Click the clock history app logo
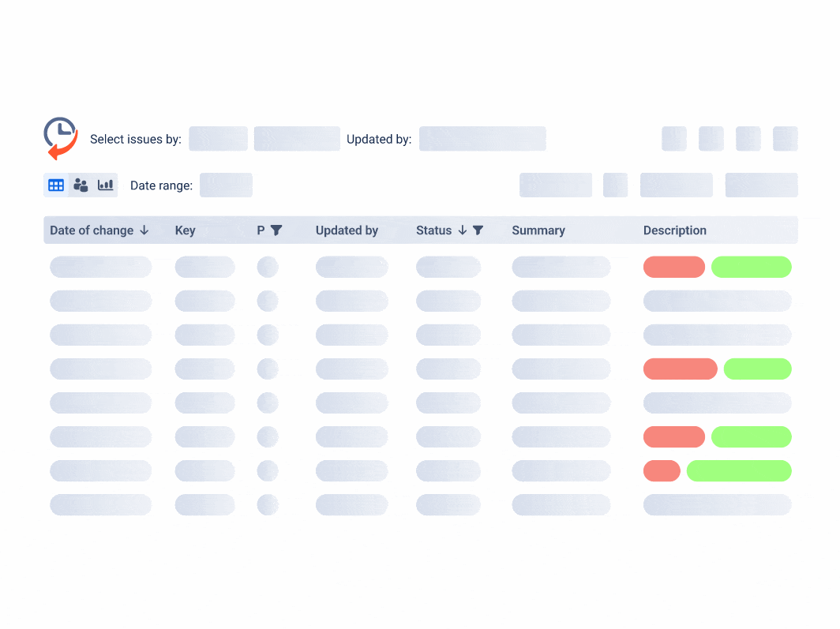The width and height of the screenshot is (840, 629). [60, 138]
